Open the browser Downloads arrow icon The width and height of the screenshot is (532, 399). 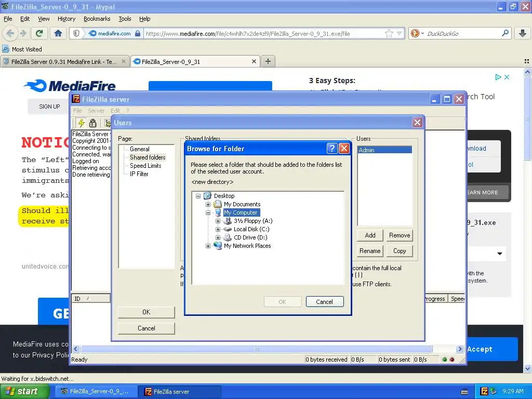523,33
